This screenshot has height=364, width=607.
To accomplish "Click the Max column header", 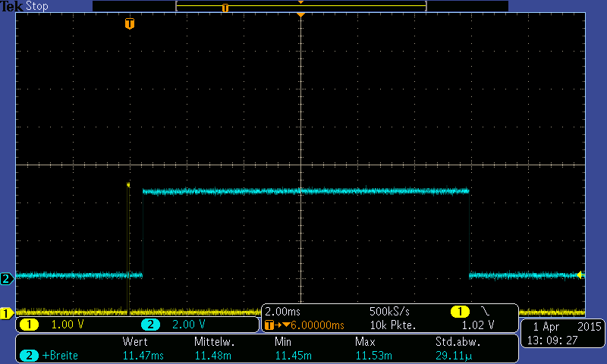I will (x=365, y=341).
